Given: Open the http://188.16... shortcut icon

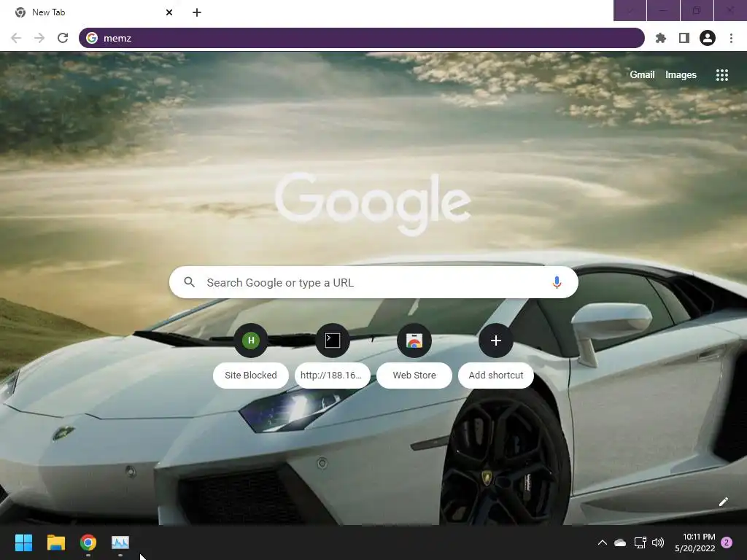Looking at the screenshot, I should tap(333, 341).
